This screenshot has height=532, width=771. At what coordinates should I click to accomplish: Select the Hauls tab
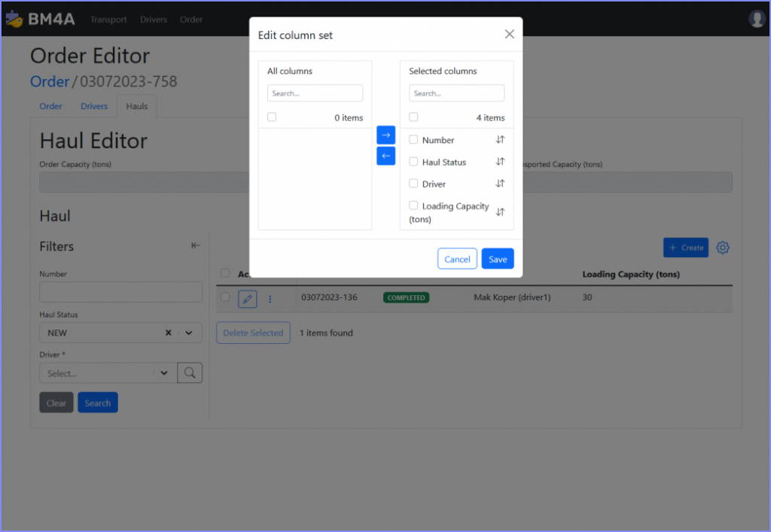pos(137,106)
